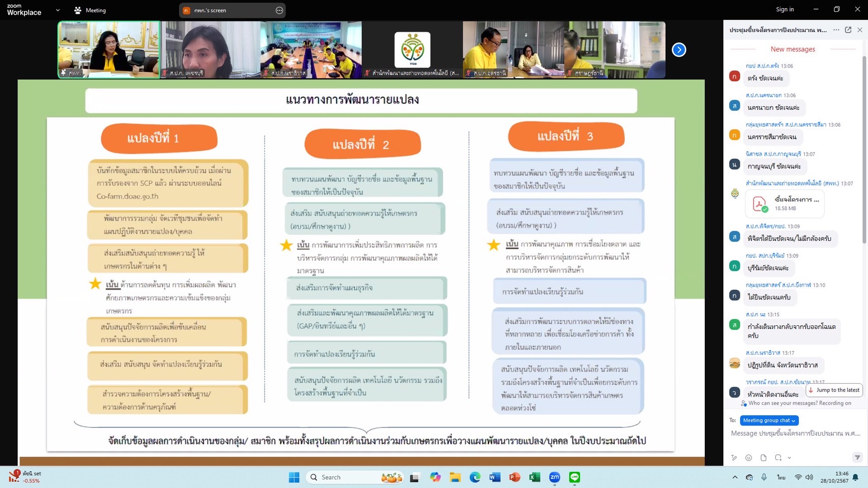Click the cloud sync tray icon
This screenshot has height=488, width=868.
[x=749, y=477]
